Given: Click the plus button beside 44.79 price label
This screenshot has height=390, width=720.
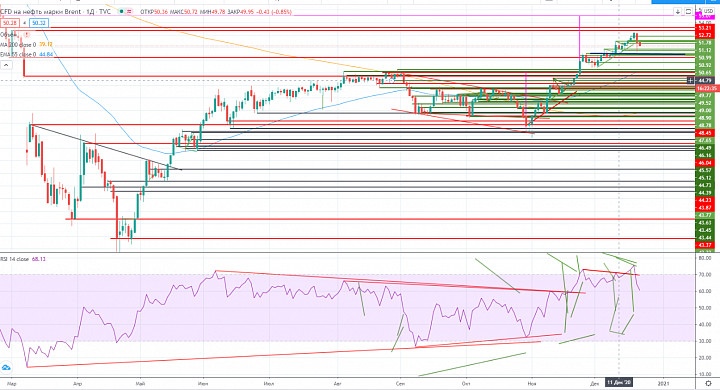Looking at the screenshot, I should (x=690, y=80).
